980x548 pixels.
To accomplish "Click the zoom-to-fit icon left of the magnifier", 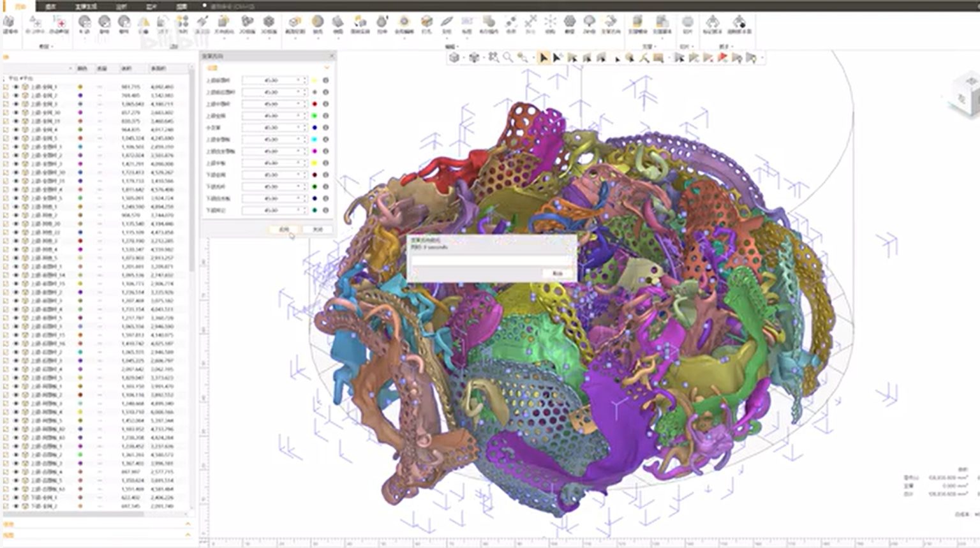I will pos(493,57).
